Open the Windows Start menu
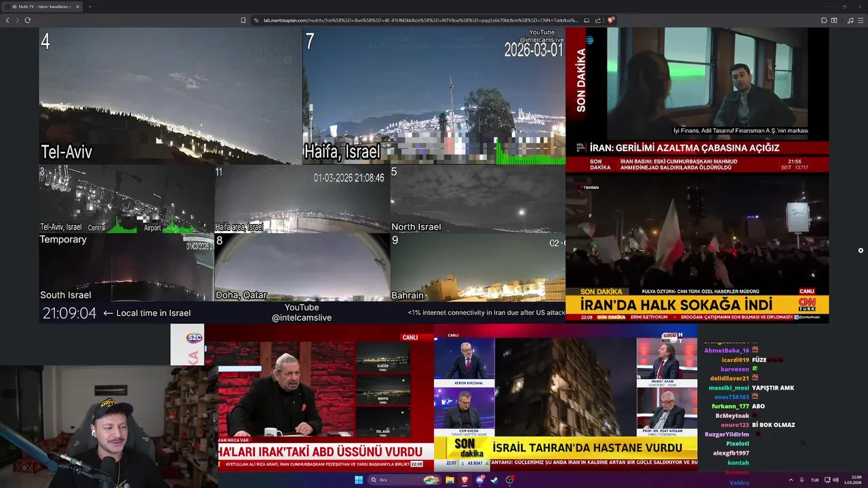Viewport: 868px width, 488px height. point(359,480)
